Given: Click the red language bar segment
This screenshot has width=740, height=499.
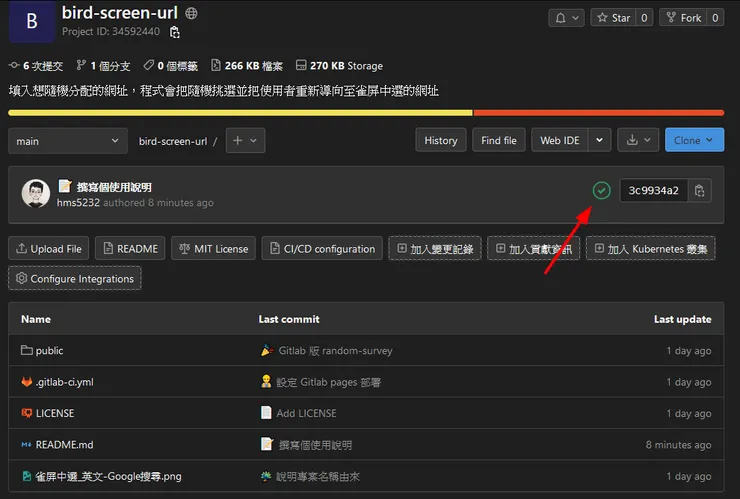Looking at the screenshot, I should pyautogui.click(x=598, y=113).
